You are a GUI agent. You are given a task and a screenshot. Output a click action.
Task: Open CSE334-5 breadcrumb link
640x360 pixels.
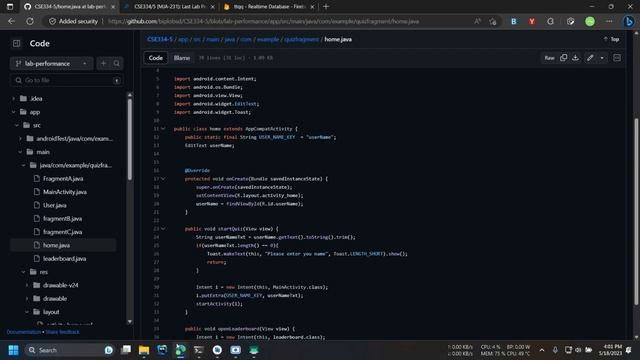[x=160, y=39]
